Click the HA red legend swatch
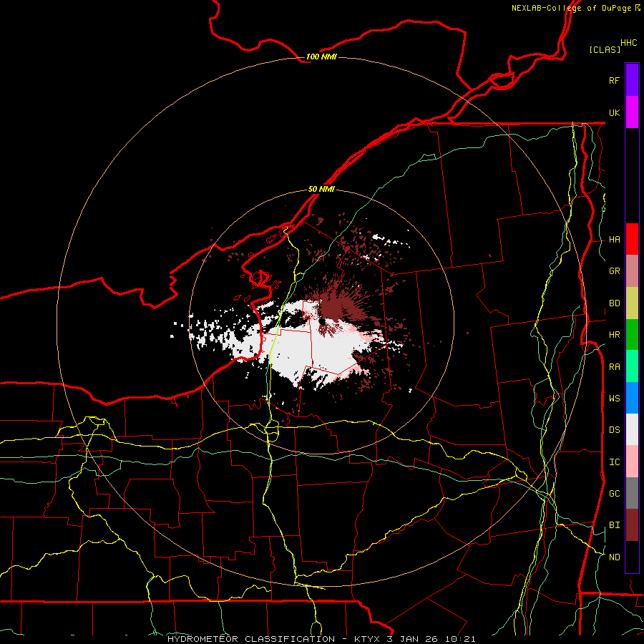 coord(632,239)
